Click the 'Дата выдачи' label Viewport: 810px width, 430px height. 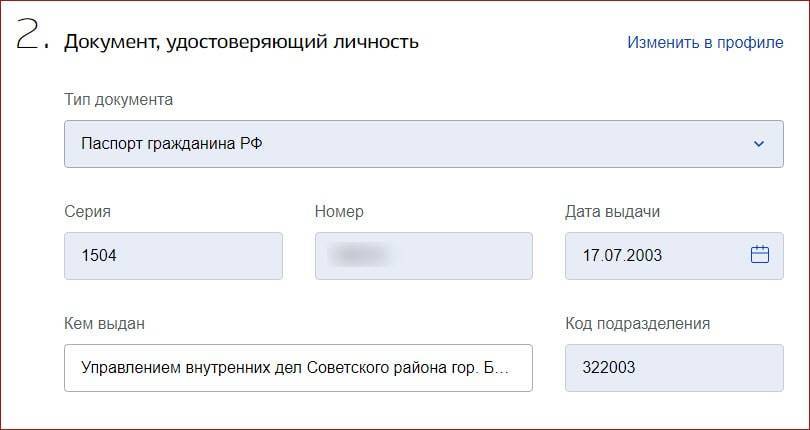(x=612, y=212)
